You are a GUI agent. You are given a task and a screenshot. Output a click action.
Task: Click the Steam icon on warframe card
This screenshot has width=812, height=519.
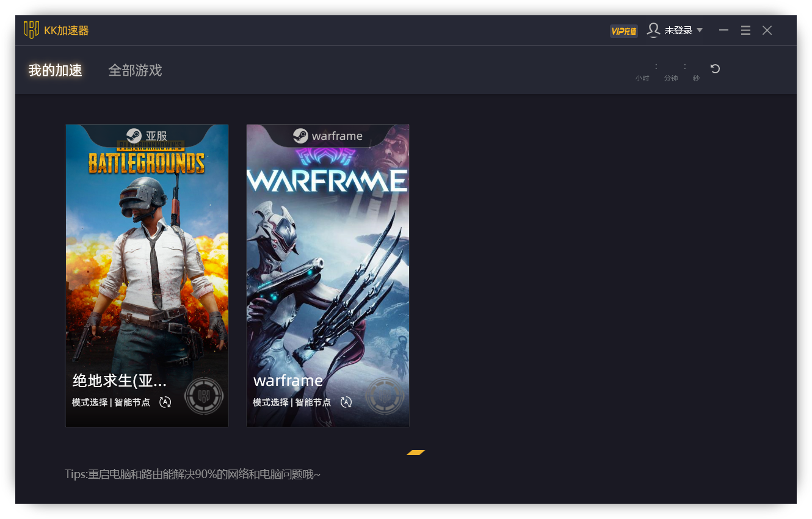[x=300, y=136]
